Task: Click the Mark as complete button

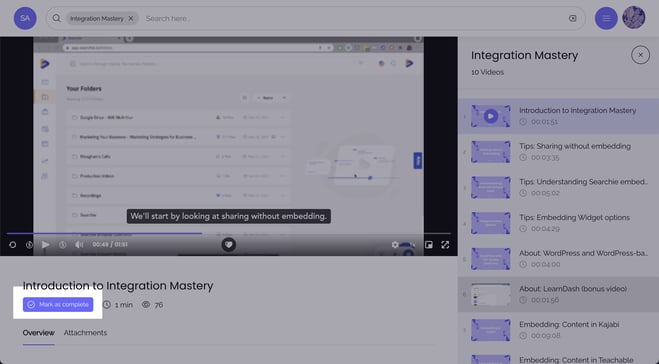Action: coord(58,305)
